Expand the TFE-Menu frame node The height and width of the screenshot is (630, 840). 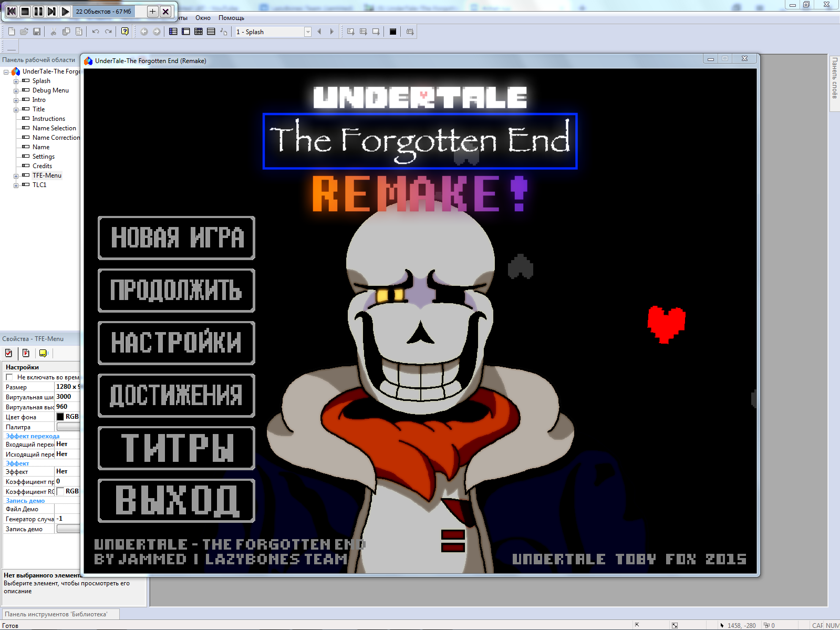(x=16, y=176)
